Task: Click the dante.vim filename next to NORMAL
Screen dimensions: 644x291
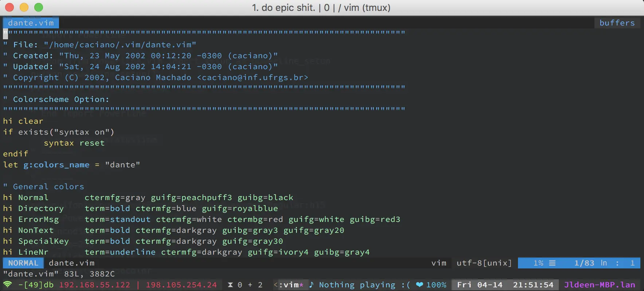Action: click(x=72, y=263)
